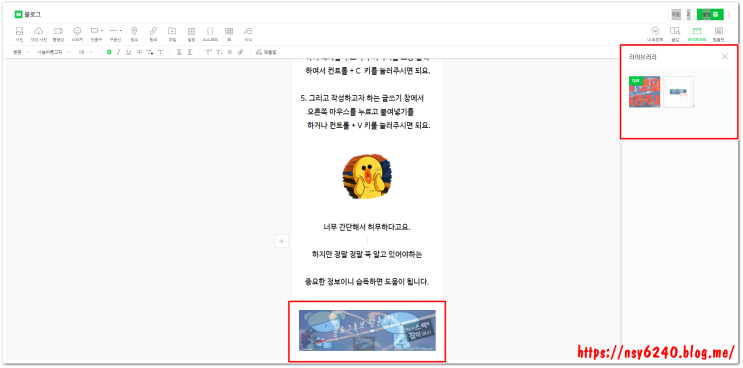Place cursor in '하거나 컨트롤 + V 키를 눌러주시면 되요.' line
Image resolution: width=743 pixels, height=368 pixels.
click(369, 126)
